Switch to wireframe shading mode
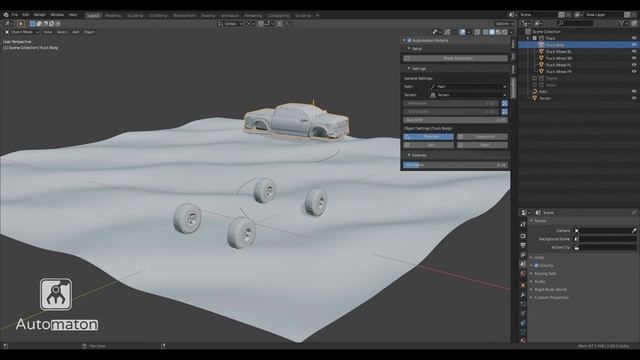Viewport: 640px width, 360px height. coord(485,32)
